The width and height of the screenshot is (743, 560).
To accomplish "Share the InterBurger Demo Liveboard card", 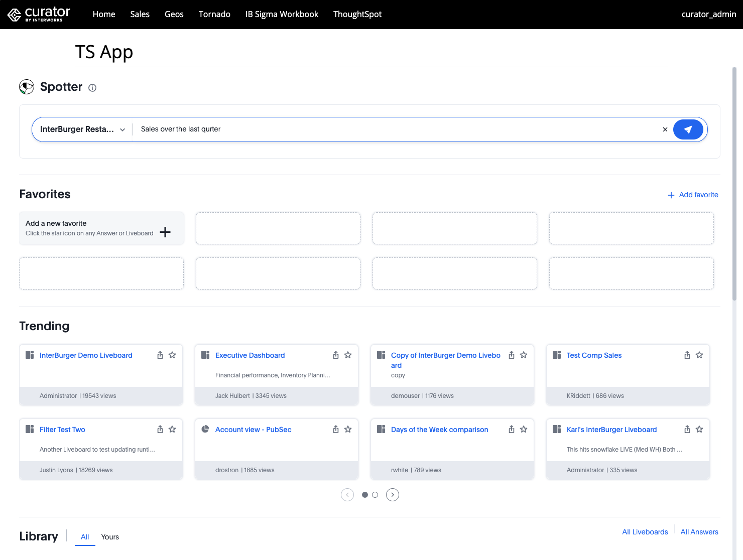I will (160, 355).
